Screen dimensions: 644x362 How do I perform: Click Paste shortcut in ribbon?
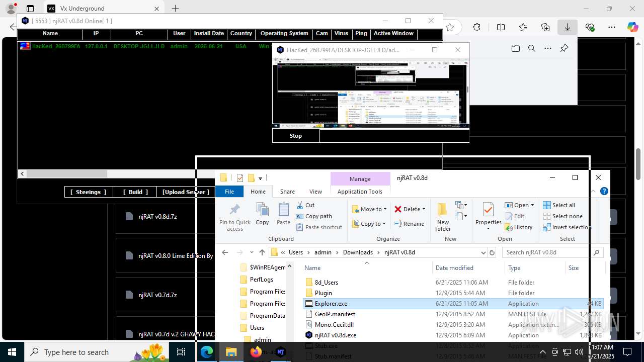coord(319,227)
